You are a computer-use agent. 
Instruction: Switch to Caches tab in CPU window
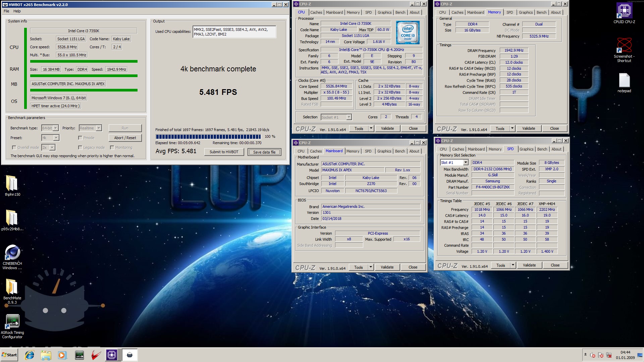coord(316,12)
